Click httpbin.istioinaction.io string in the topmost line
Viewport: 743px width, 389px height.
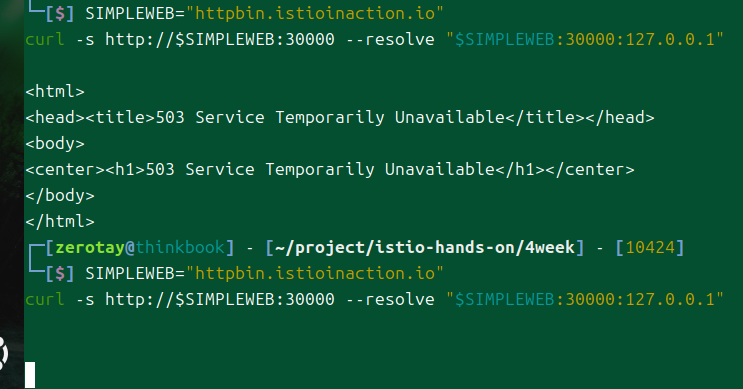click(315, 13)
